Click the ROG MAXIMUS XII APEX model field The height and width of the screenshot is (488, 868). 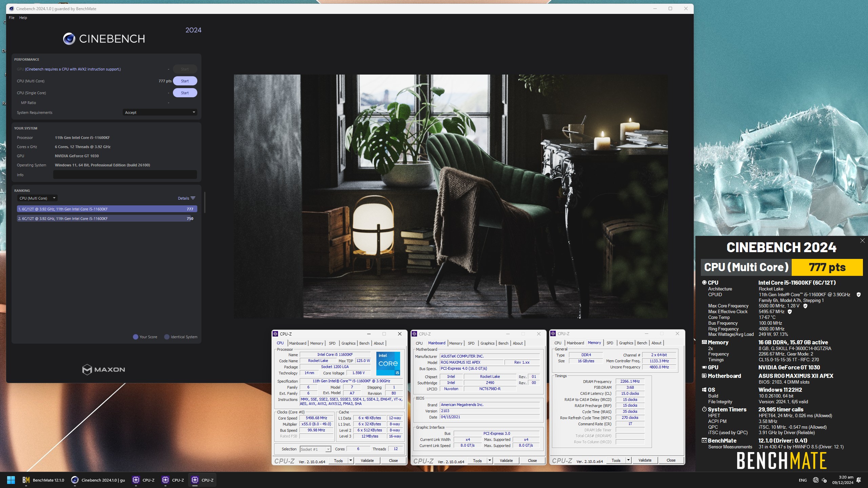(471, 362)
